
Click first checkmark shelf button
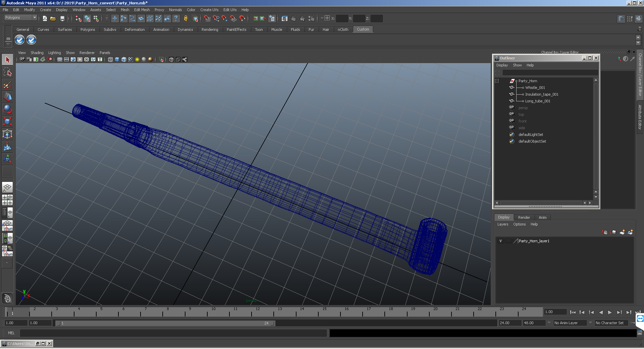(20, 40)
